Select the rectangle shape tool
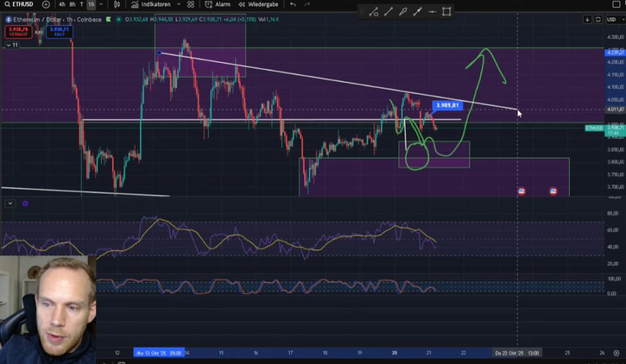This screenshot has height=364, width=626. pos(447,12)
